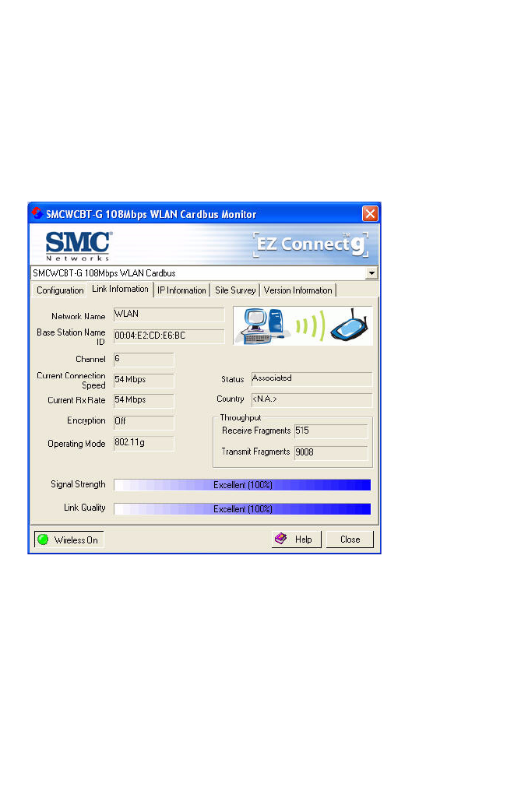Click the Link Quality label

click(84, 508)
